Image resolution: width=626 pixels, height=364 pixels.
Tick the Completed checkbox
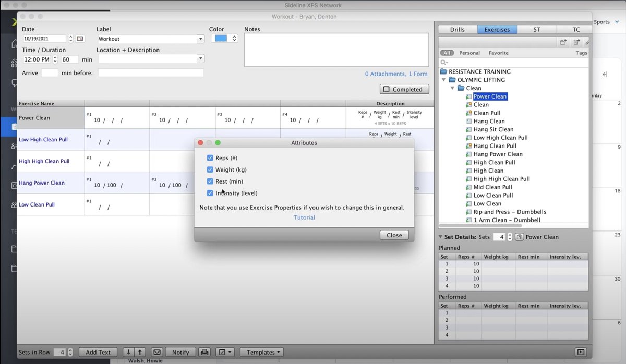tap(386, 89)
